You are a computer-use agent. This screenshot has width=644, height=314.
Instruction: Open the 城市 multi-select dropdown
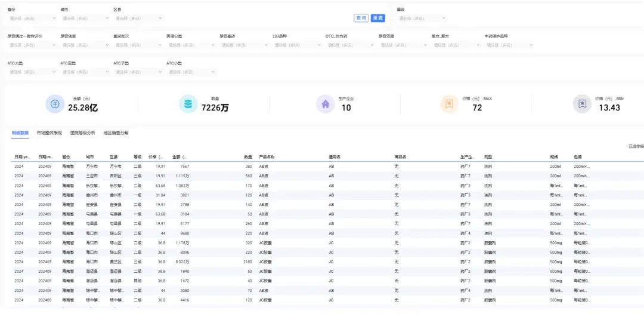(x=85, y=18)
